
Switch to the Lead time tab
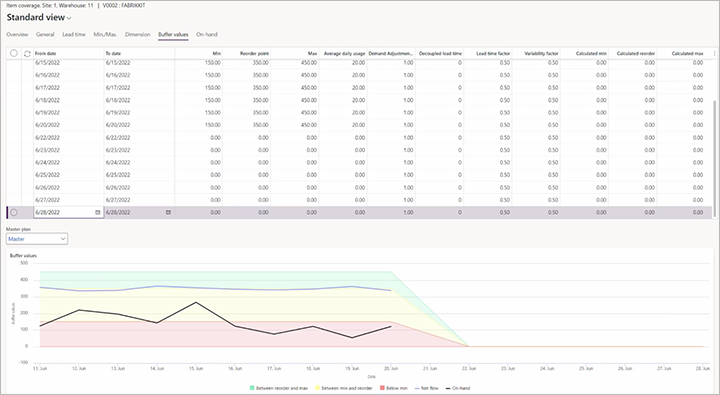coord(74,34)
